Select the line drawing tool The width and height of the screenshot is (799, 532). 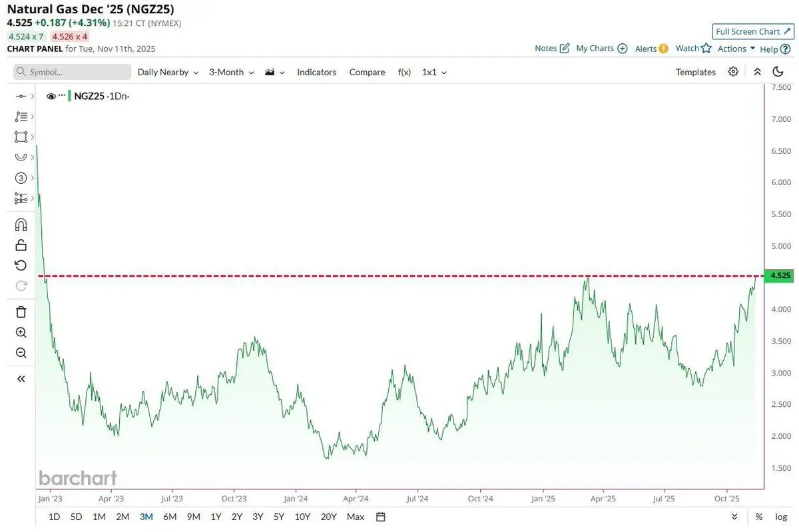tap(21, 97)
